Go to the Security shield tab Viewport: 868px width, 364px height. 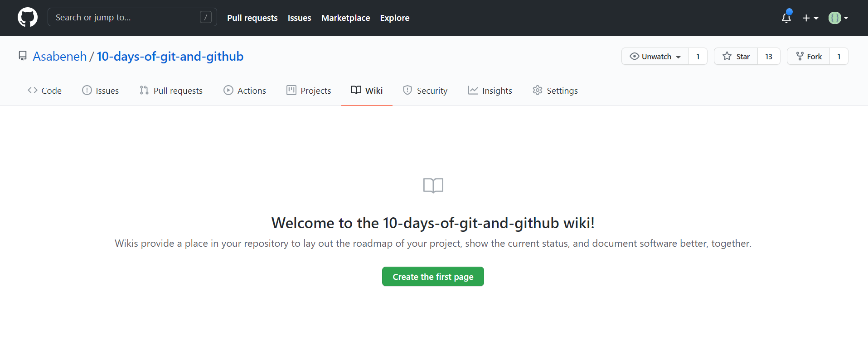[425, 91]
